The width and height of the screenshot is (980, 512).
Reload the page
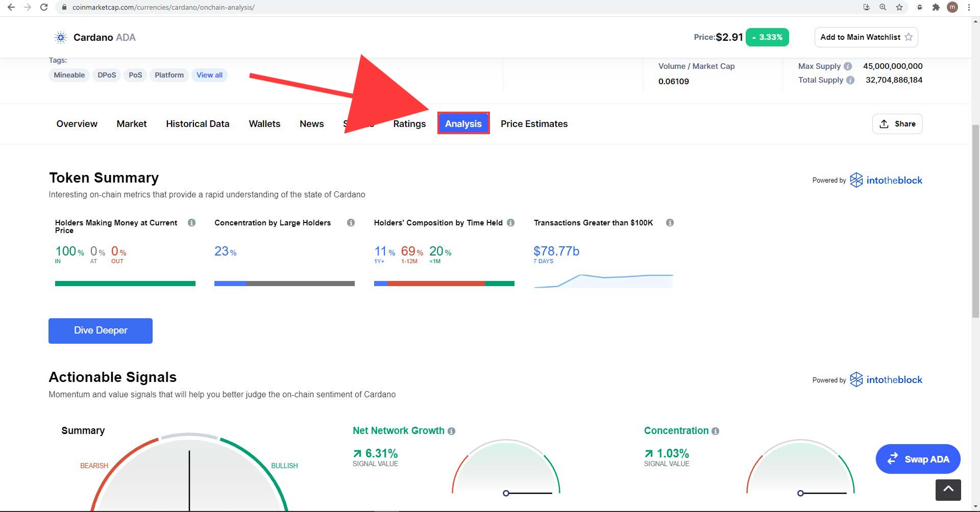44,7
